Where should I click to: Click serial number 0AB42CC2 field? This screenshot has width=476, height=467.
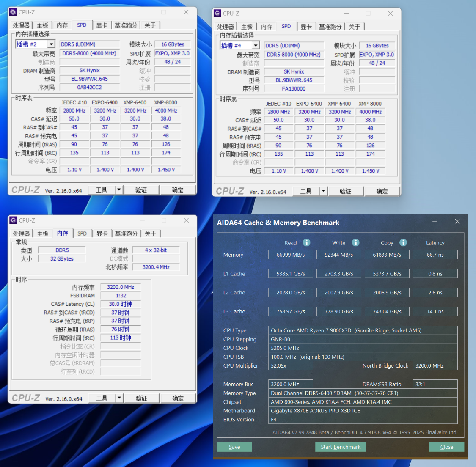90,88
